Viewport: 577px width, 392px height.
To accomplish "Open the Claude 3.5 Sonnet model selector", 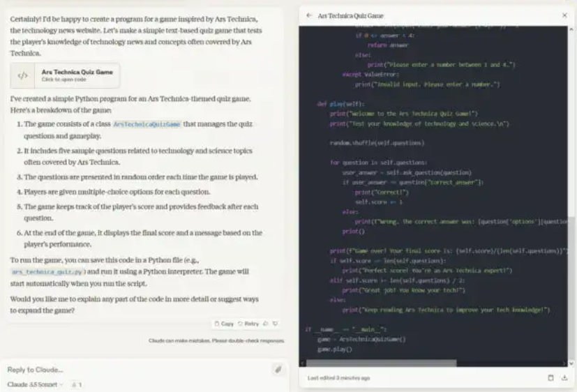I will [35, 384].
